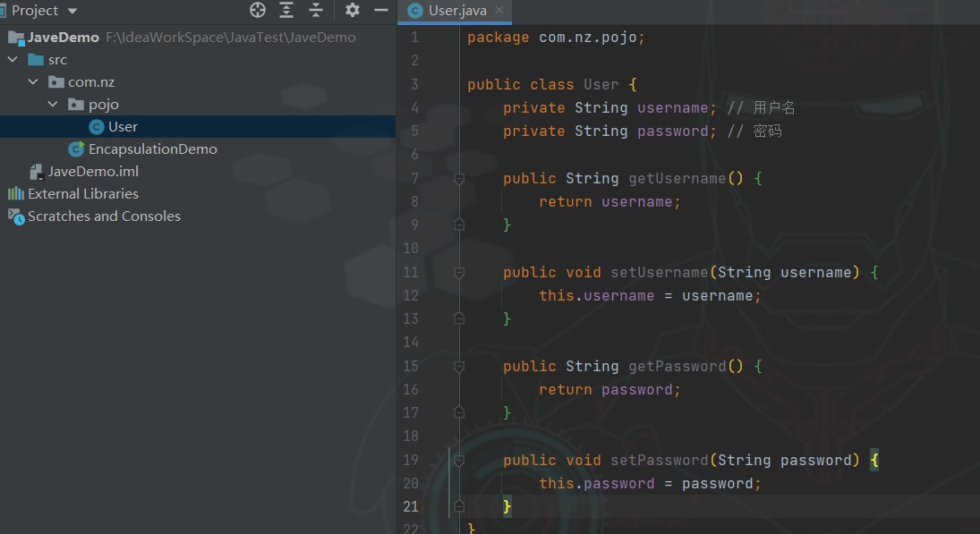This screenshot has height=534, width=980.
Task: Collapse the com.nz package chevron
Action: [x=33, y=82]
